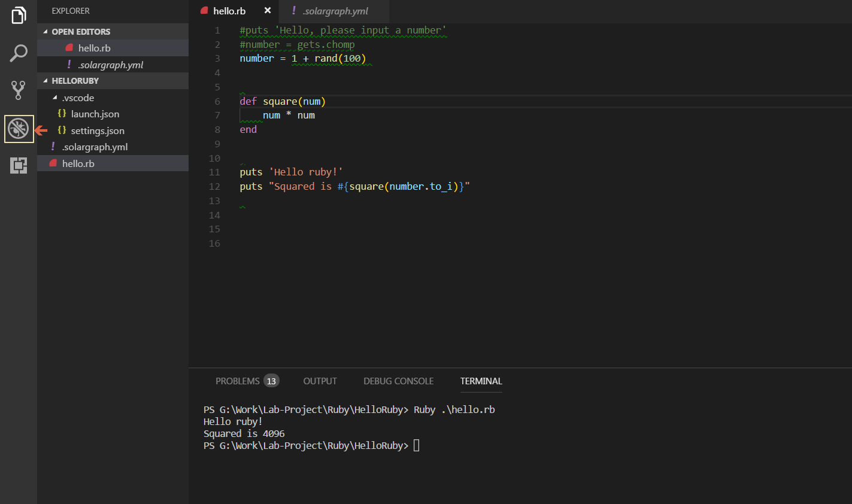Click the problems count badge showing 13
This screenshot has width=852, height=504.
(272, 381)
